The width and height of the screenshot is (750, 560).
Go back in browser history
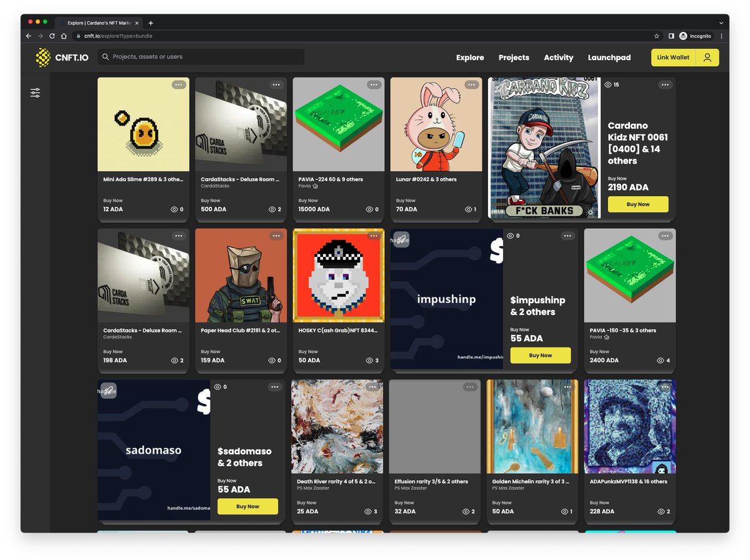29,36
